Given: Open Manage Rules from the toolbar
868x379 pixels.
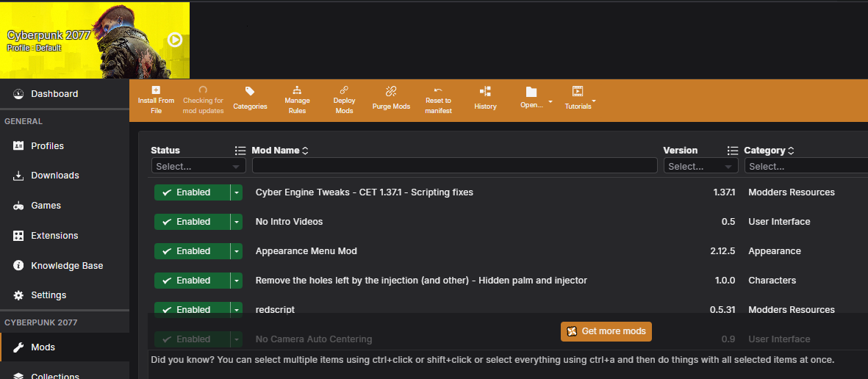Looking at the screenshot, I should [x=297, y=100].
